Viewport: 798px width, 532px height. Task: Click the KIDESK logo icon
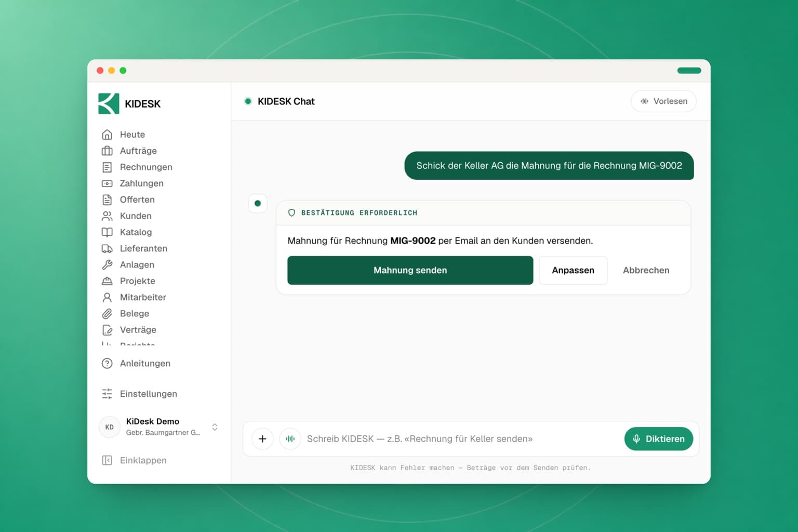pos(109,103)
